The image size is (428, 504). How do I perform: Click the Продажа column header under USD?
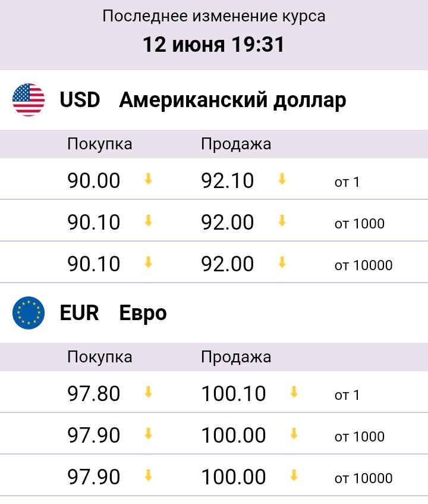pyautogui.click(x=236, y=144)
